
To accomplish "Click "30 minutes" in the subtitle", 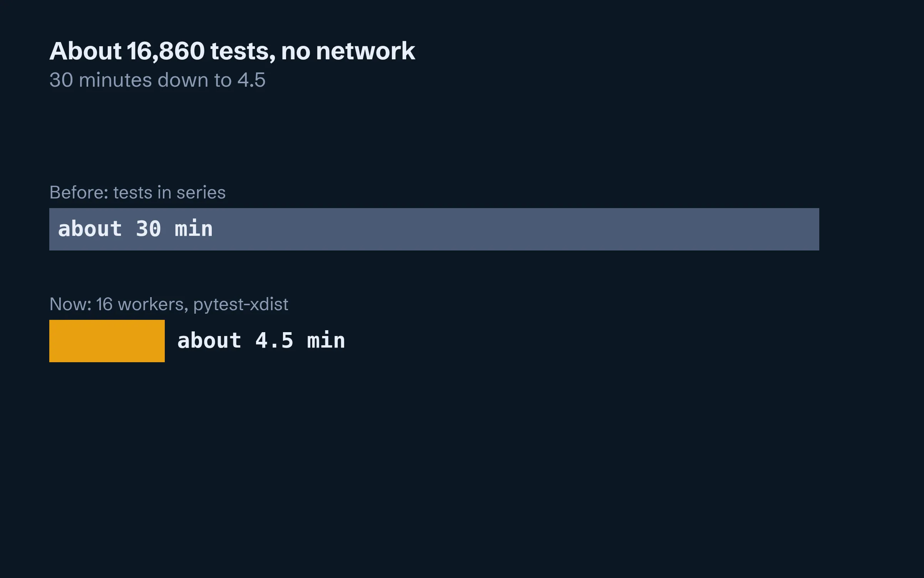I will point(100,80).
